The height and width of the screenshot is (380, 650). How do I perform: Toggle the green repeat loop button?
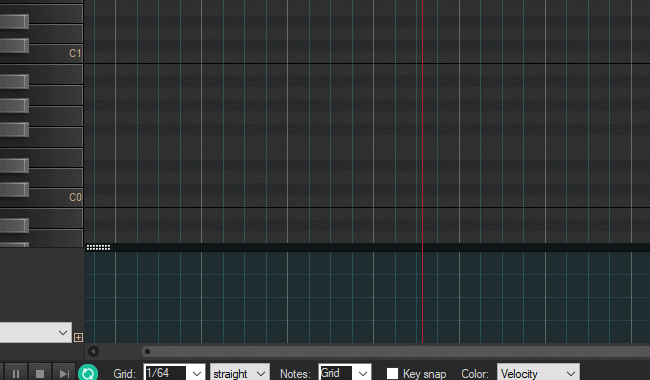click(88, 373)
